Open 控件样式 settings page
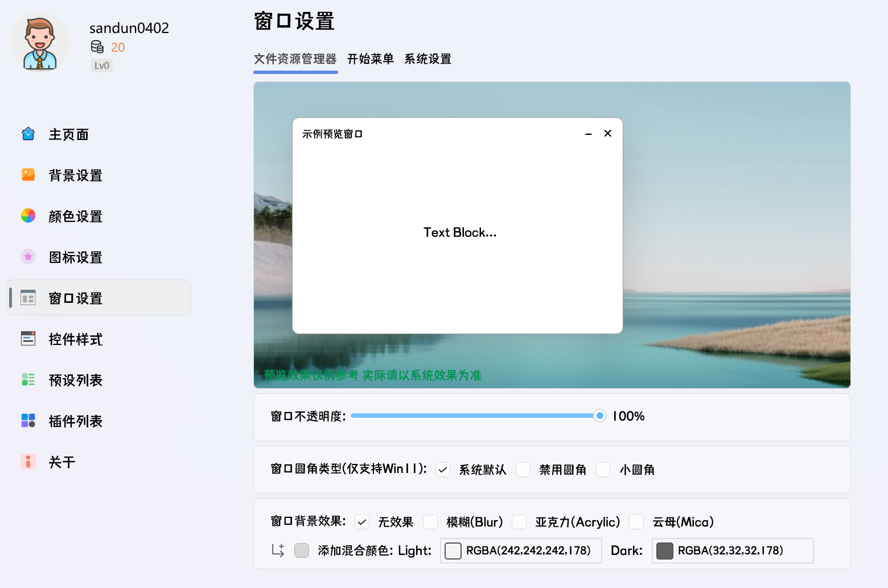 click(x=98, y=339)
